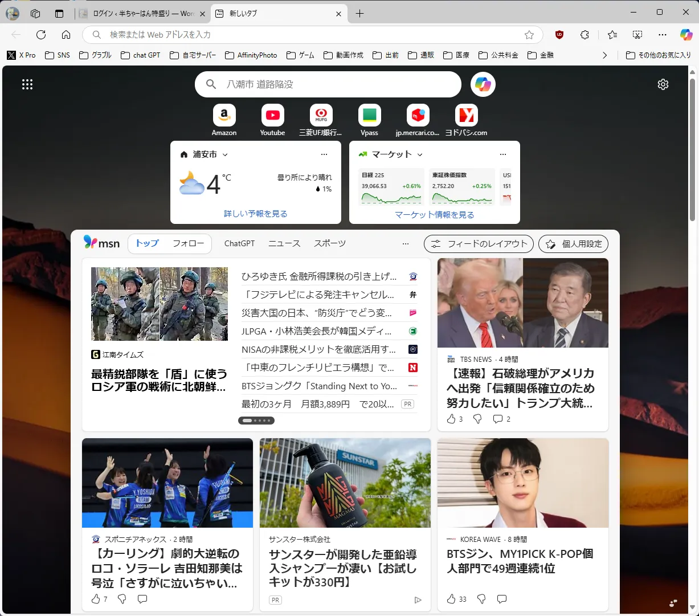Viewport: 699px width, 616px height.
Task: Open the Youtube quick link
Action: [272, 120]
